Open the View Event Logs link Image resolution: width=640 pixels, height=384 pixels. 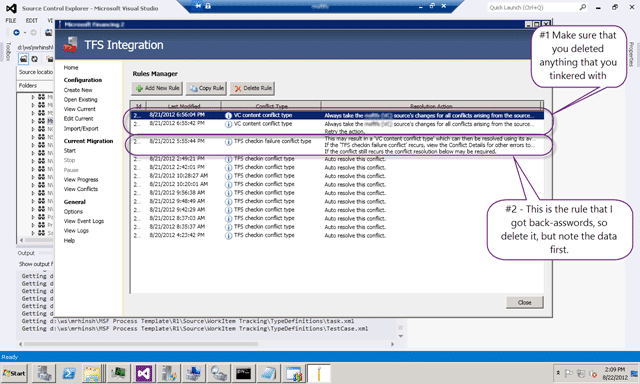[84, 221]
